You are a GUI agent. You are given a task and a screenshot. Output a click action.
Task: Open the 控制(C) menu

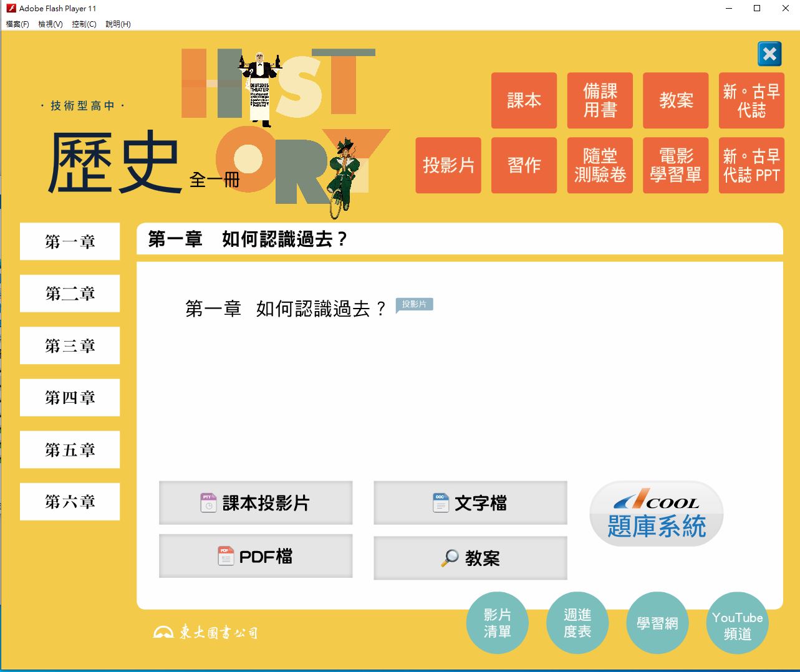pos(84,24)
